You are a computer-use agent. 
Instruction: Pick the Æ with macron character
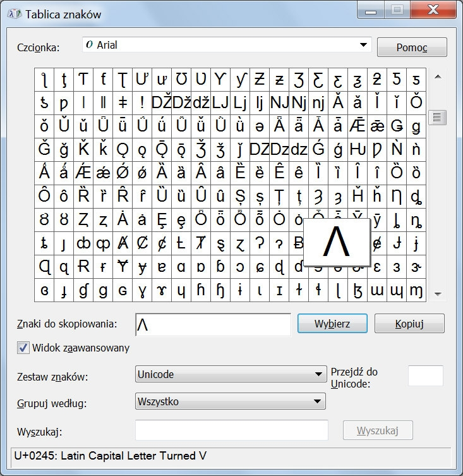tap(358, 126)
